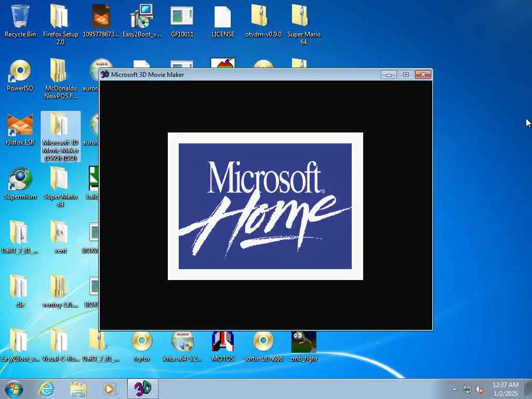
Task: Select the ventoy-1.0... folder
Action: [60, 291]
